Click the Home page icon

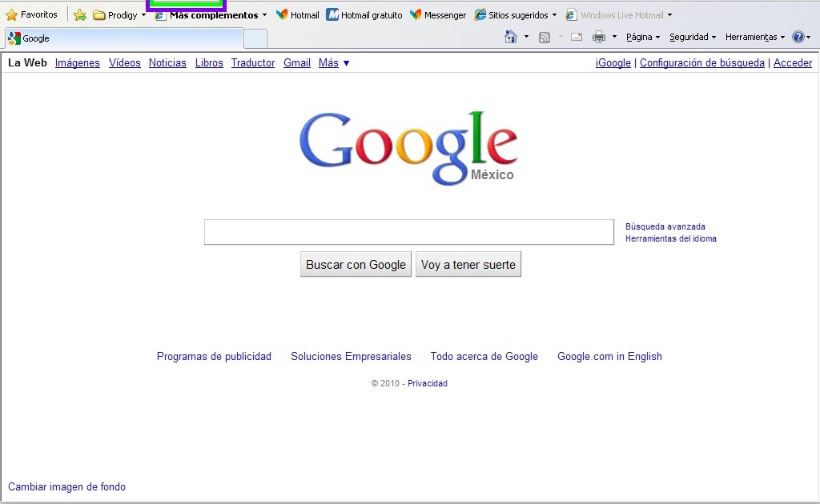point(511,37)
